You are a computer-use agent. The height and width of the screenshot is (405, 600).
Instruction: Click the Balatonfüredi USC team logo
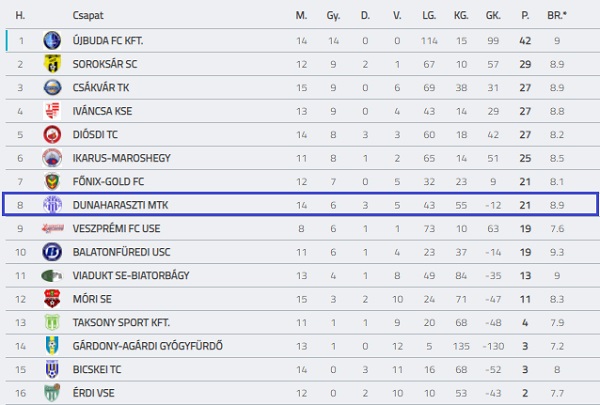pyautogui.click(x=52, y=251)
